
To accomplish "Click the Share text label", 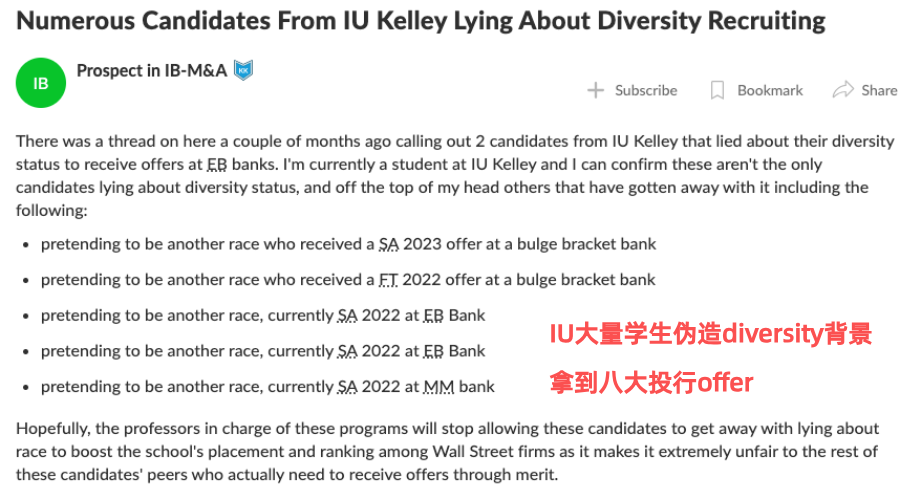I will [x=879, y=91].
